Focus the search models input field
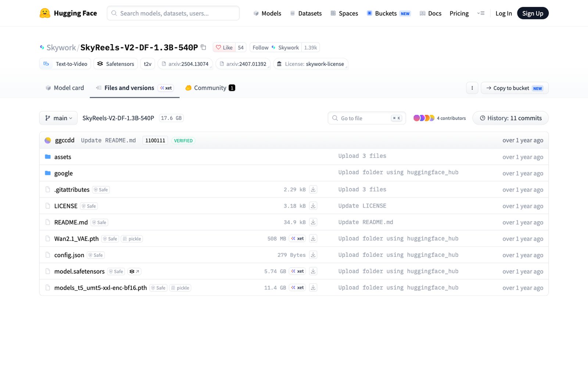 [x=173, y=13]
